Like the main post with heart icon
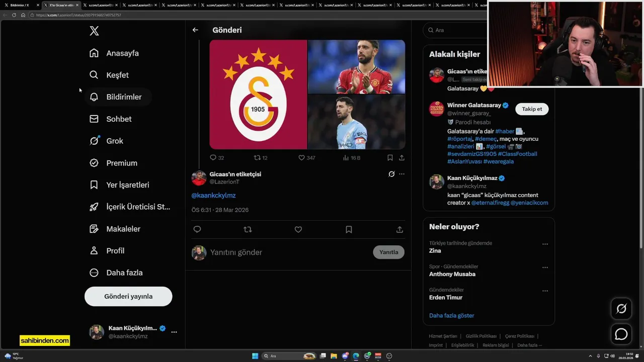Image resolution: width=644 pixels, height=362 pixels. coord(298,229)
